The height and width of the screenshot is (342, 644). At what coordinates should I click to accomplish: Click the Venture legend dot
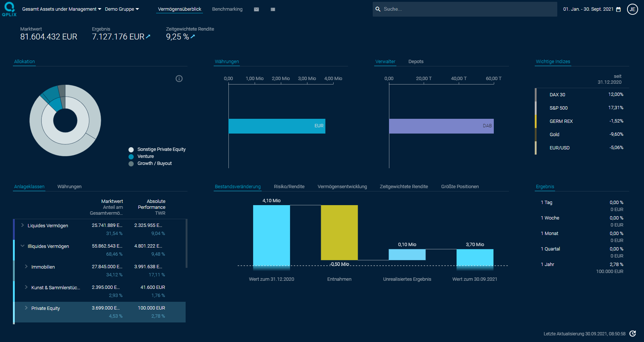pos(131,156)
